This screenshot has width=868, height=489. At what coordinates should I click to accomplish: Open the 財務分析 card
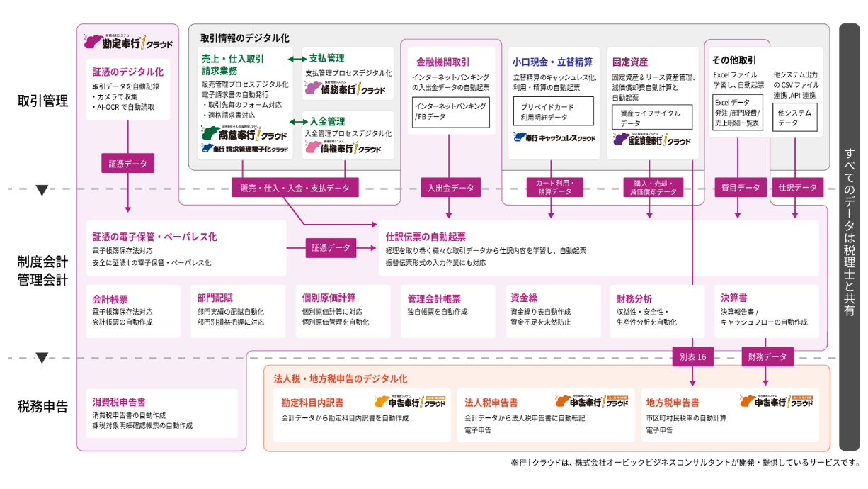pos(657,310)
